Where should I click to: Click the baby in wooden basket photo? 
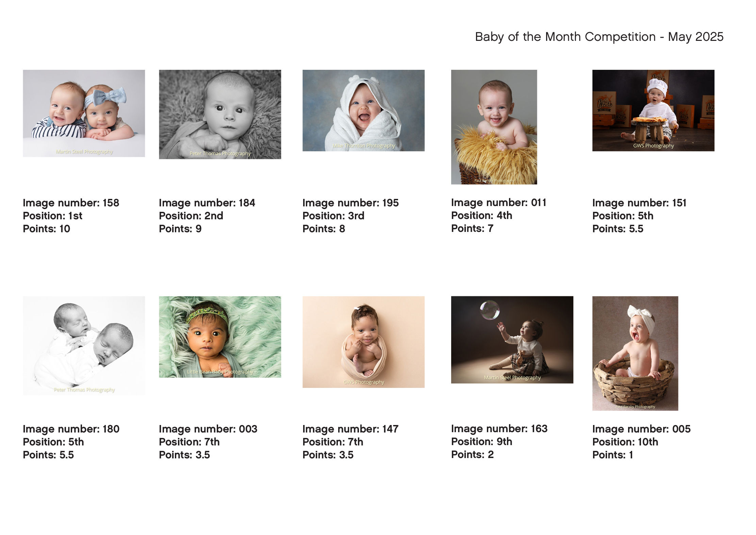pyautogui.click(x=635, y=353)
